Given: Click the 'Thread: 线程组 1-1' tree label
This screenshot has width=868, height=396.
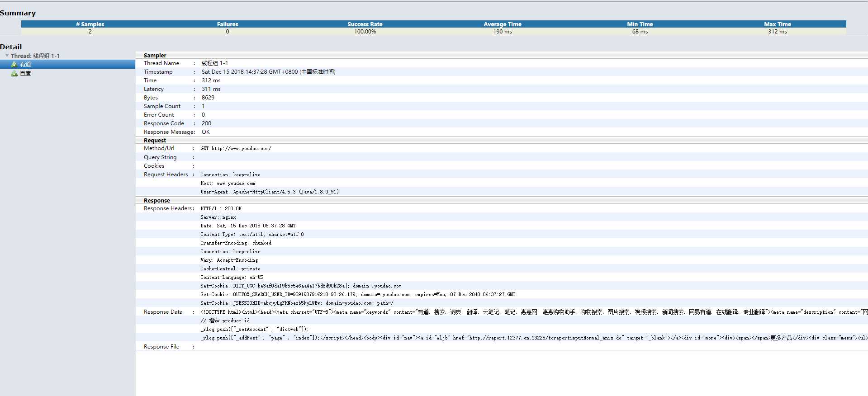Looking at the screenshot, I should coord(35,56).
